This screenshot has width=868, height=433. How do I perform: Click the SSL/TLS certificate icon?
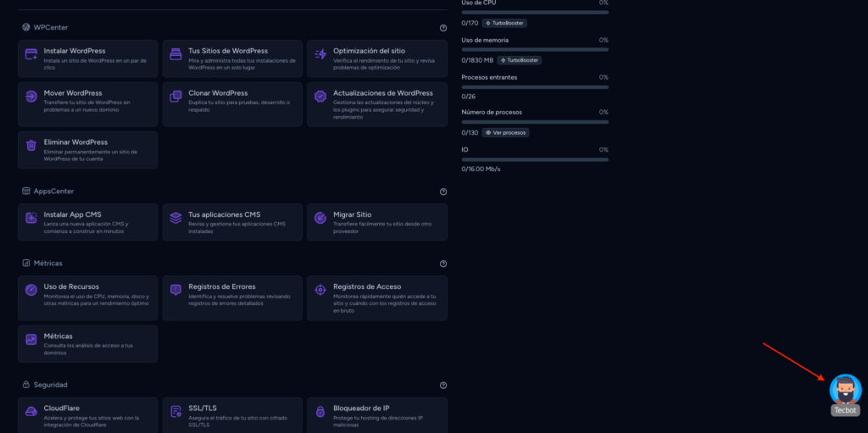coord(176,412)
